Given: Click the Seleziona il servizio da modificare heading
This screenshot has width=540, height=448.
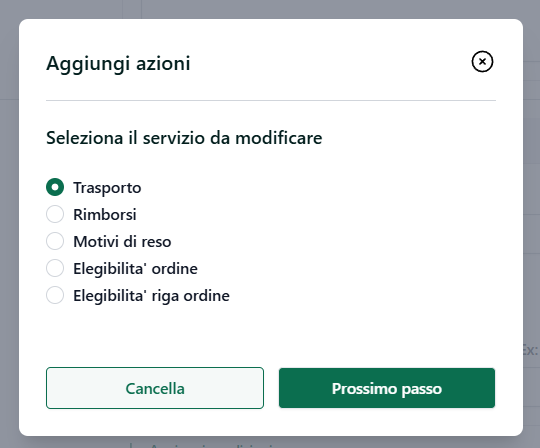Looking at the screenshot, I should point(184,138).
